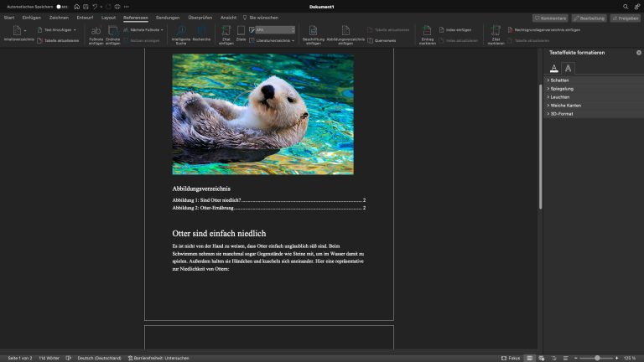Open the Literaturverzeichnis dropdown
The width and height of the screenshot is (644, 362).
[276, 39]
